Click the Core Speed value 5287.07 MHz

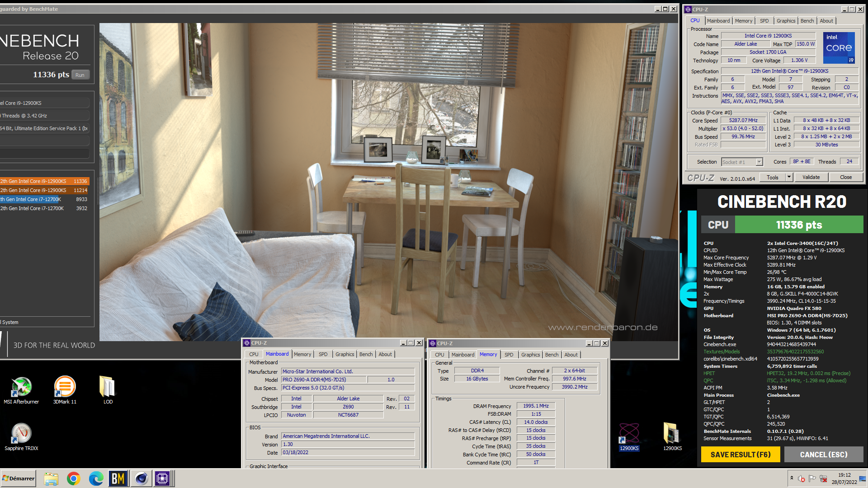[743, 120]
